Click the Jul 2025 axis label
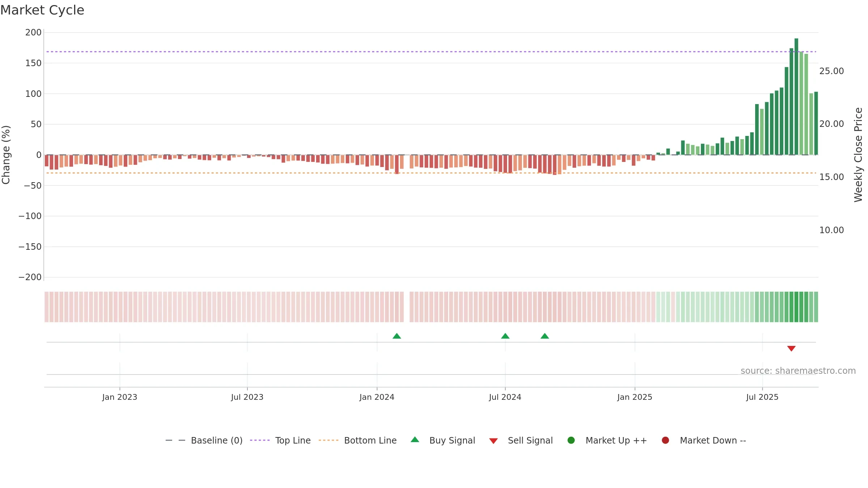 click(x=762, y=397)
